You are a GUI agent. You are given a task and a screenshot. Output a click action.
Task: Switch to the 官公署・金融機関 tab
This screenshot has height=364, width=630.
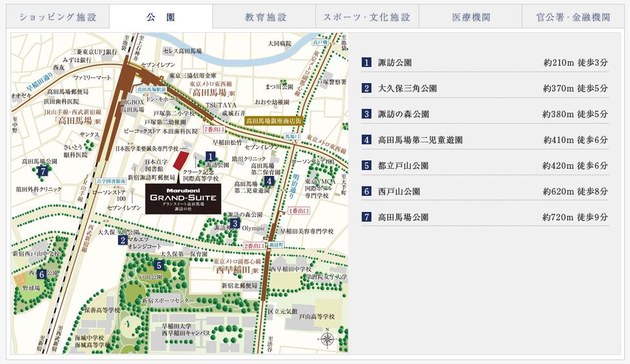573,17
